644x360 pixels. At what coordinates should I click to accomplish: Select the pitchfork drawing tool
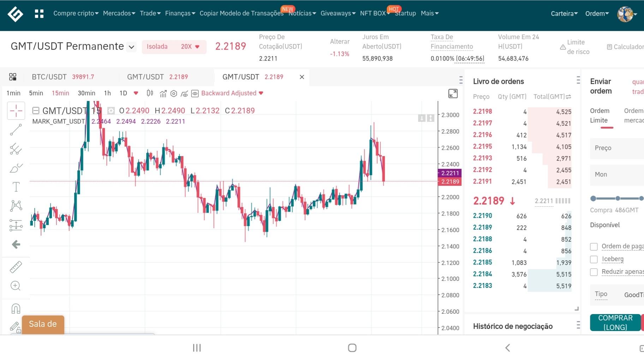tap(16, 149)
